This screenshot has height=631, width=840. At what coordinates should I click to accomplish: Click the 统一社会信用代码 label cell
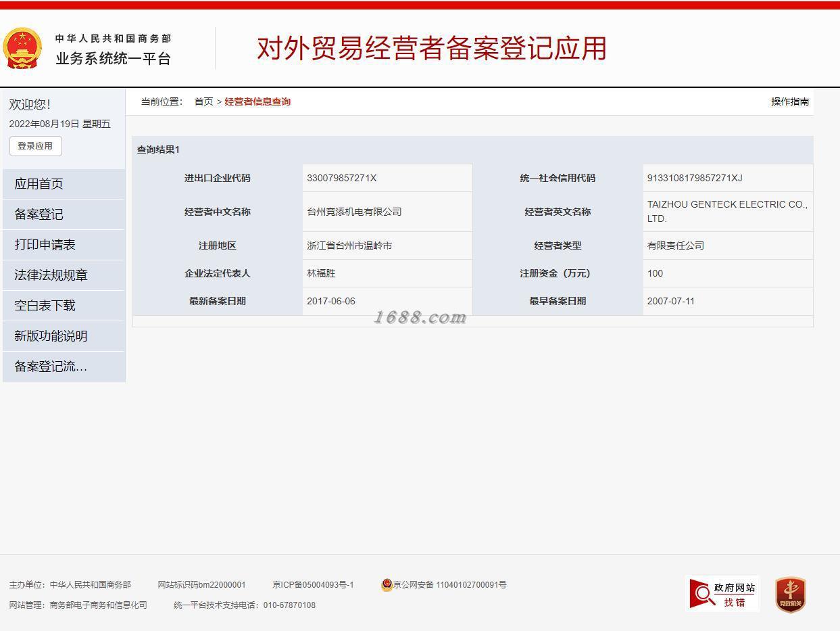tap(558, 178)
